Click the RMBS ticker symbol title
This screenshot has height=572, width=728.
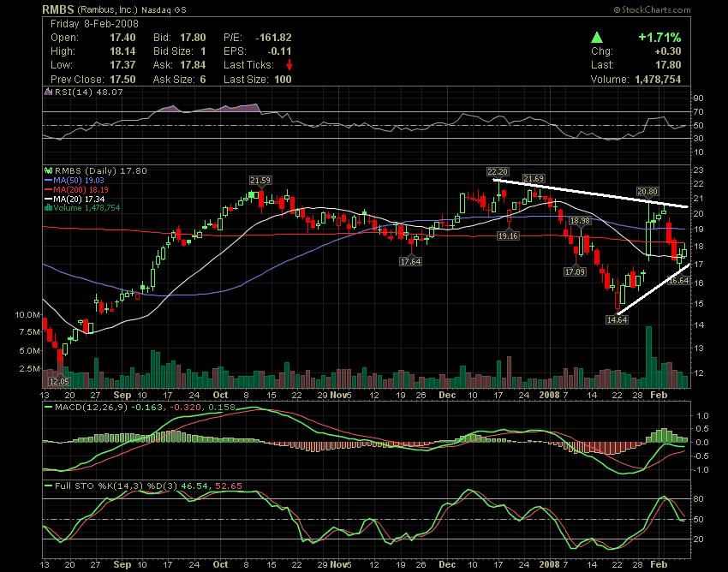tap(58, 9)
